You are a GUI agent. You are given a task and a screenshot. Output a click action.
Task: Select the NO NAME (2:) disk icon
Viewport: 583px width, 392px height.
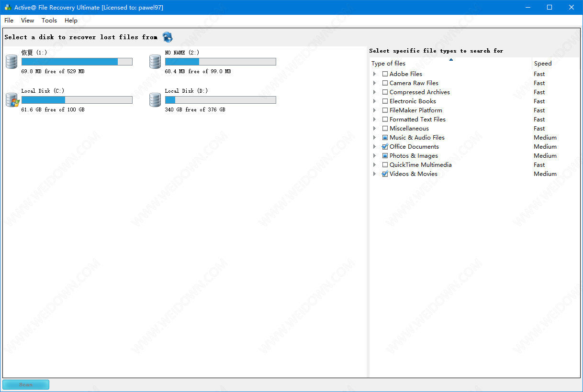155,62
